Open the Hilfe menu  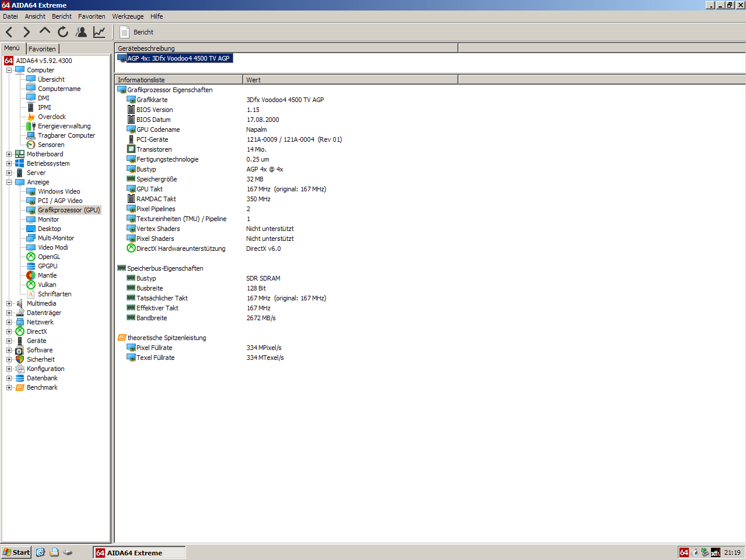coord(157,16)
